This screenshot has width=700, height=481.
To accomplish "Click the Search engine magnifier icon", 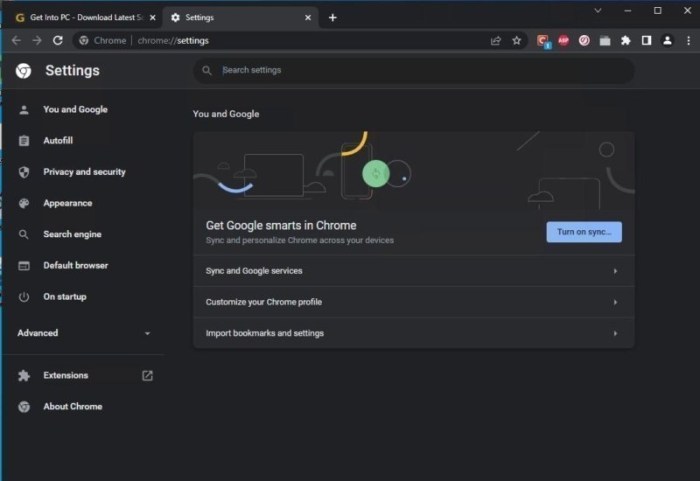I will [x=24, y=234].
